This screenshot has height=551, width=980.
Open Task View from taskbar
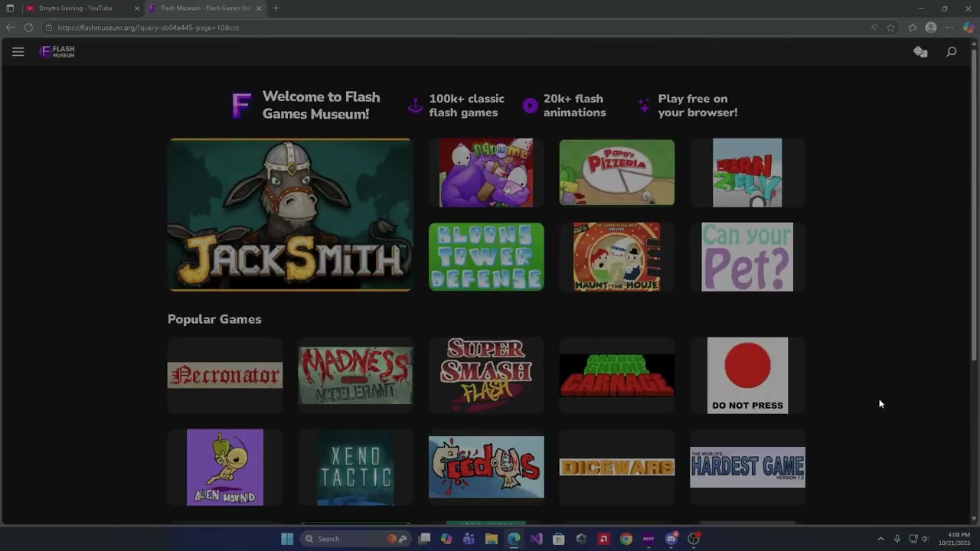(424, 539)
